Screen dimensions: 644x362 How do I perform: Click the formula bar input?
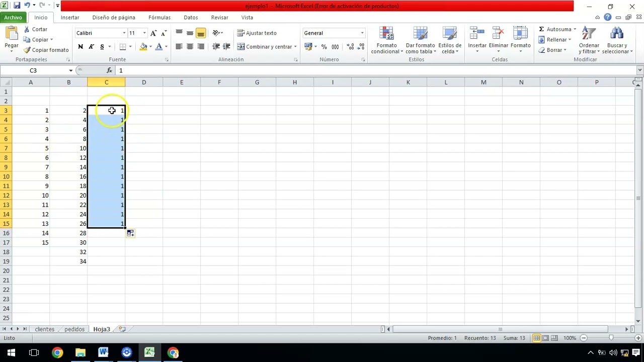tap(376, 70)
